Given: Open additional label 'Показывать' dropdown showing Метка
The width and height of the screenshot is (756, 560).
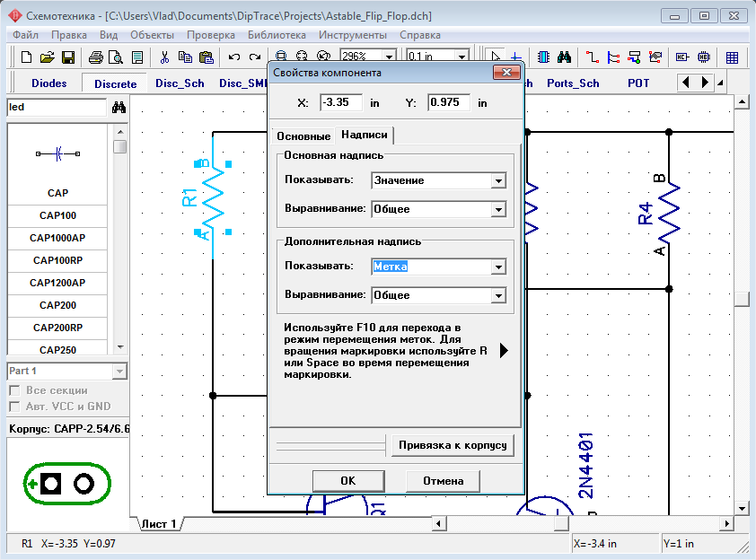Looking at the screenshot, I should [x=498, y=267].
